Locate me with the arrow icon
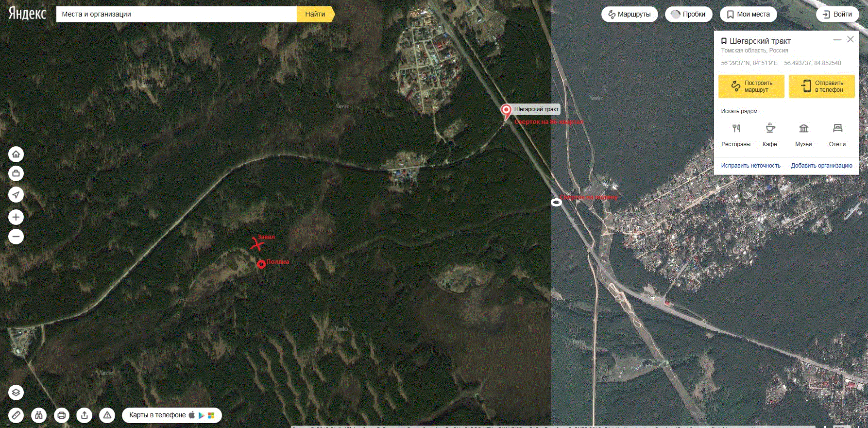This screenshot has height=428, width=868. click(16, 195)
